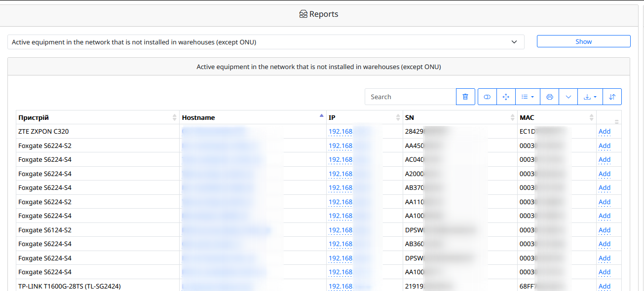This screenshot has height=291, width=644.
Task: Open IP link in row with SN AB370
Action: click(x=349, y=188)
